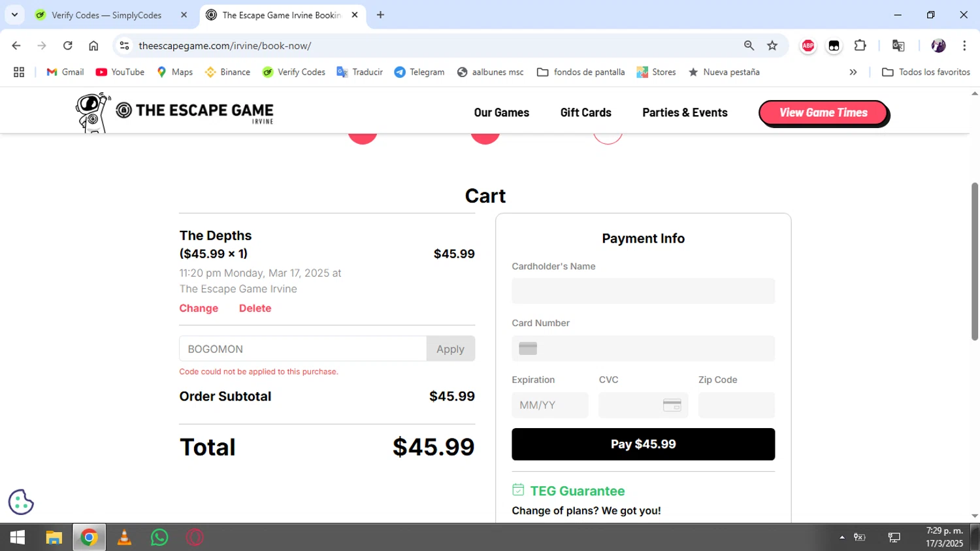Screen dimensions: 980x551
Task: Click The Escape Game astronaut logo
Action: [92, 112]
